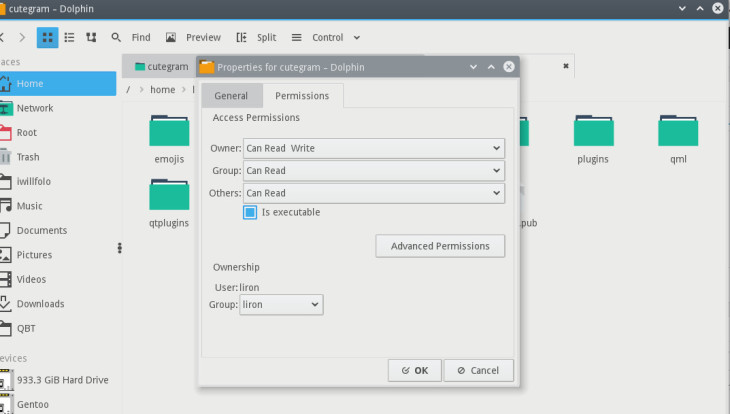Viewport: 730px width, 414px height.
Task: Toggle the Is executable checkbox
Action: [250, 212]
